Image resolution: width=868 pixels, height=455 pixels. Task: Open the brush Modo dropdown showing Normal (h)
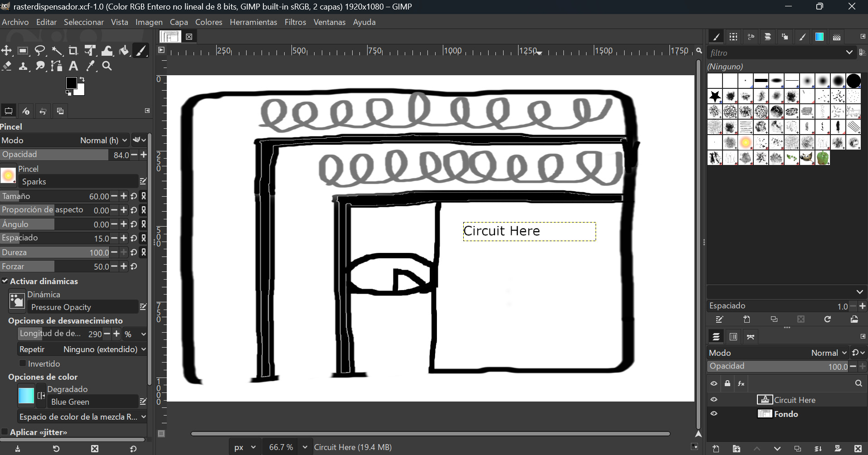[x=102, y=140]
